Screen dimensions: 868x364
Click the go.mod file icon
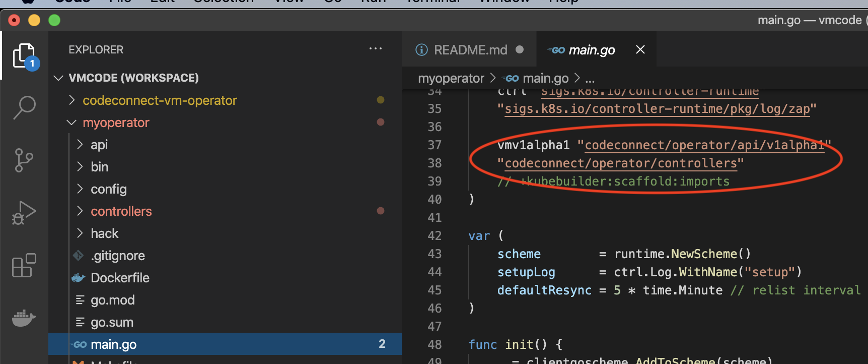point(80,300)
